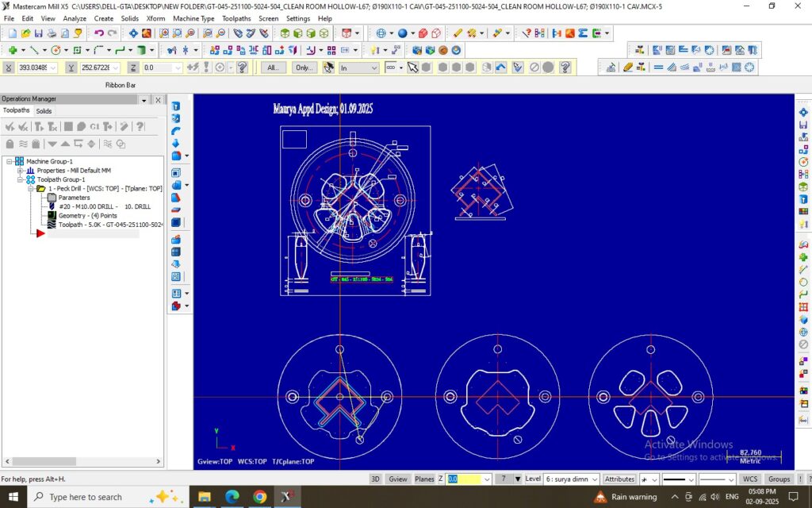Image resolution: width=812 pixels, height=508 pixels.
Task: Expand the Properties - Mill Default MM node
Action: click(20, 171)
